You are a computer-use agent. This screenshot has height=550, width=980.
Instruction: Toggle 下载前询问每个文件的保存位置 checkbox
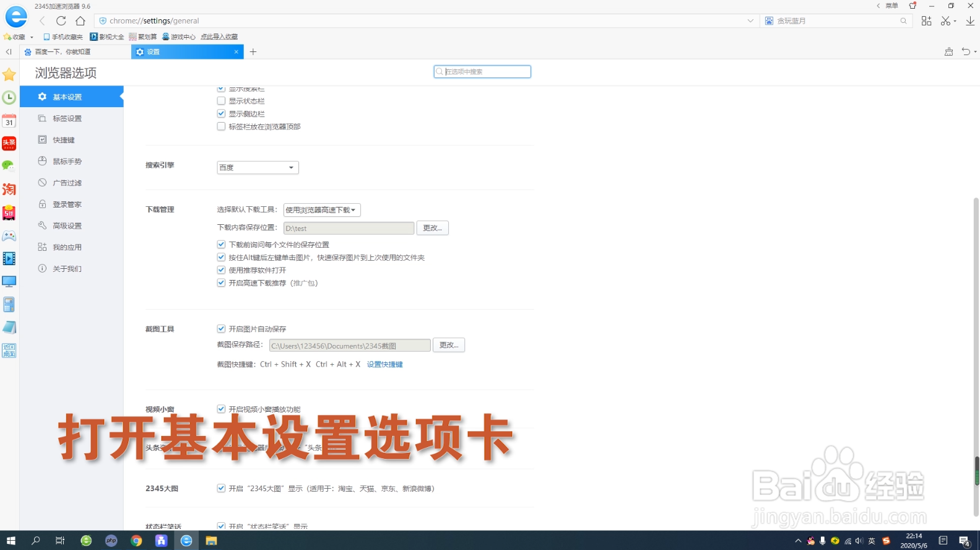click(221, 245)
